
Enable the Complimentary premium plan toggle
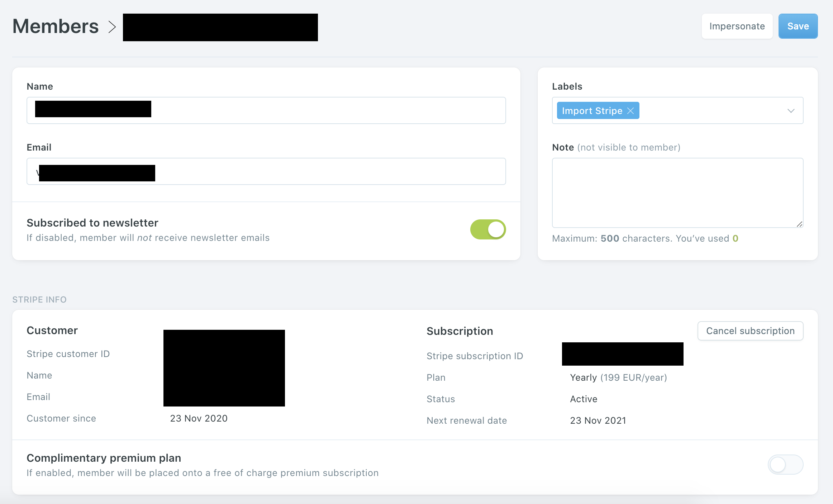click(x=785, y=465)
